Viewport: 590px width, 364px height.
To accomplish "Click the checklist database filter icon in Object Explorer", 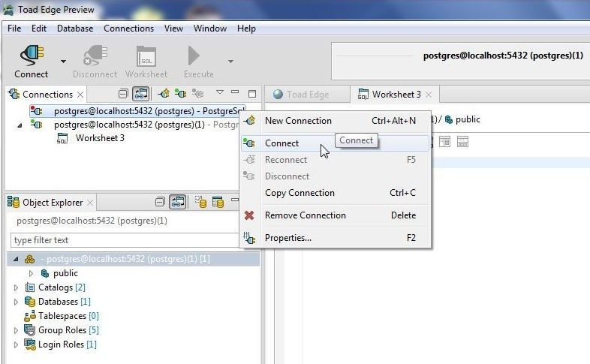I will pos(201,202).
